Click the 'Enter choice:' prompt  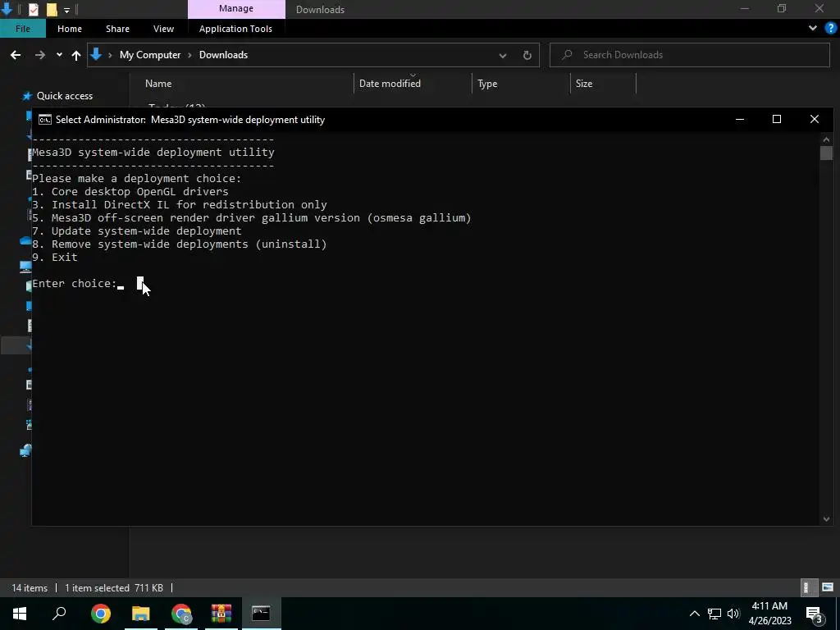coord(75,283)
